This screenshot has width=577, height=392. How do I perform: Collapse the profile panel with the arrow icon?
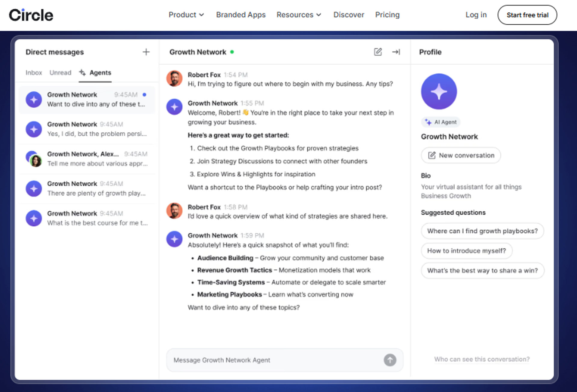pos(396,52)
